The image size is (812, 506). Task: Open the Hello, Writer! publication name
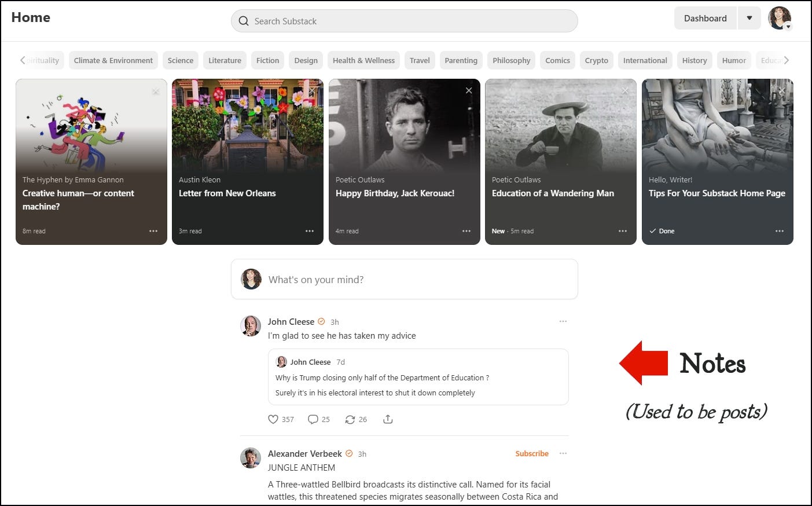point(670,180)
